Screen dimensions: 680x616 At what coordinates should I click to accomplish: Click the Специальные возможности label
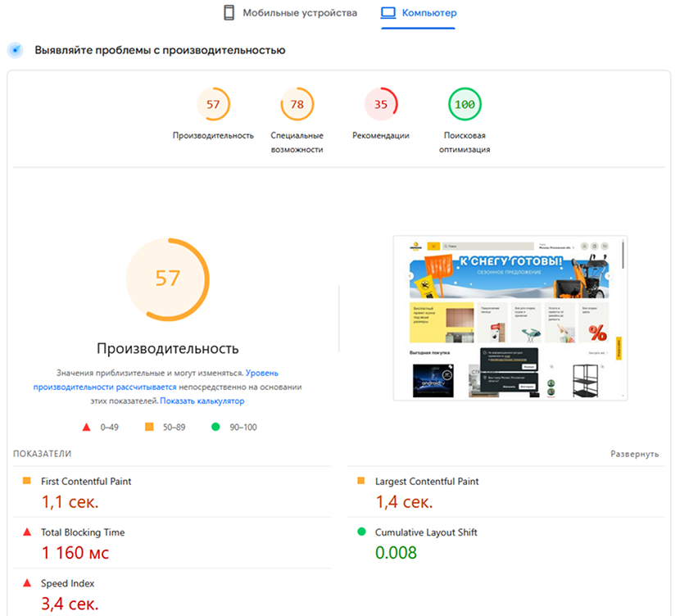(x=297, y=143)
